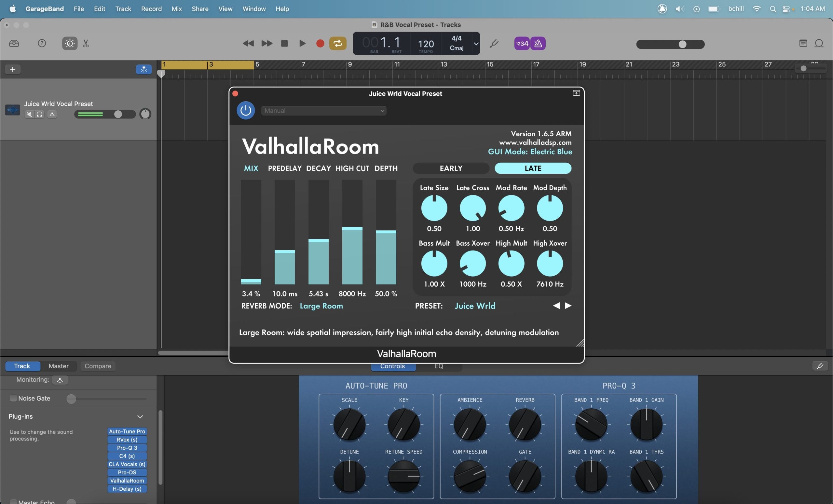Screen dimensions: 833x504
Task: Click the next preset arrow in ValhallaRoom
Action: 567,305
